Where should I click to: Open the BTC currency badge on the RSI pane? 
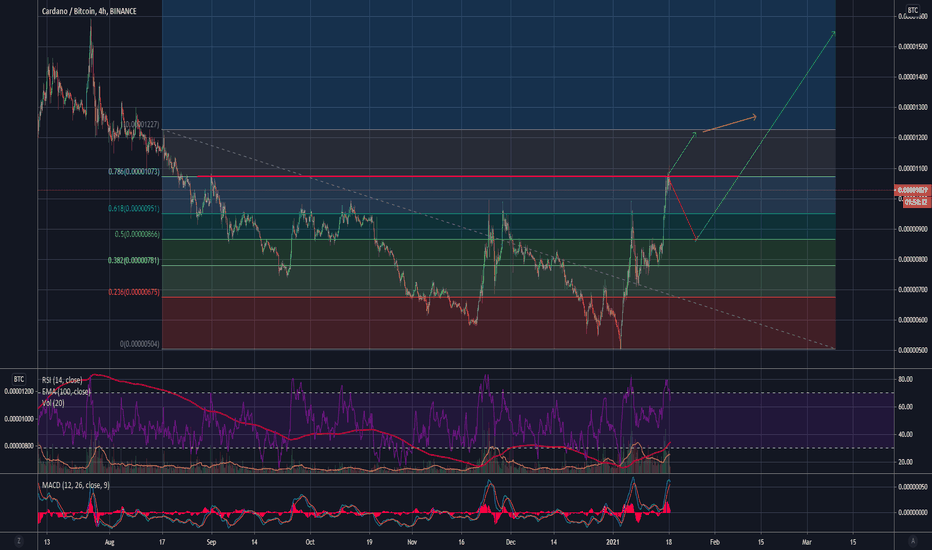pos(19,379)
